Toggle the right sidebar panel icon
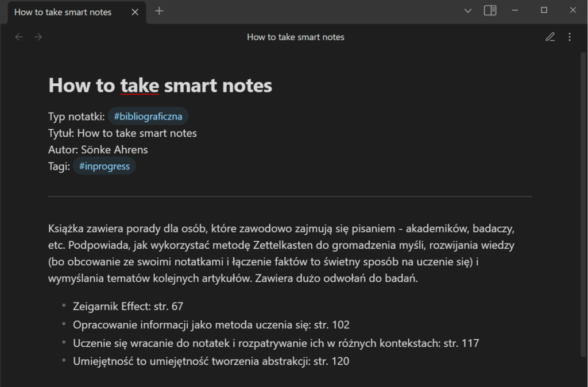Screen dimensions: 588x387 point(490,10)
